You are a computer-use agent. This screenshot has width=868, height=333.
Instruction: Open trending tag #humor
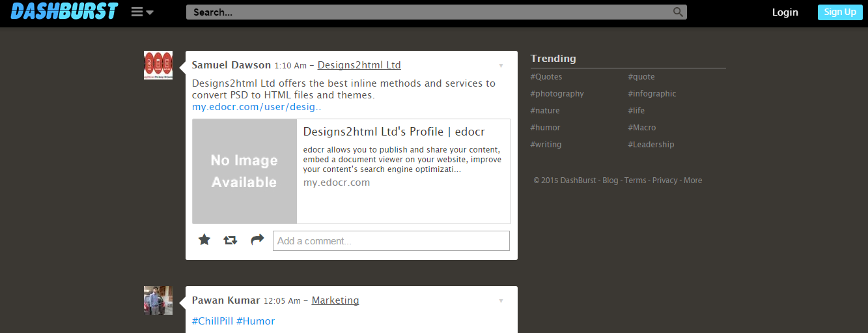(x=545, y=128)
